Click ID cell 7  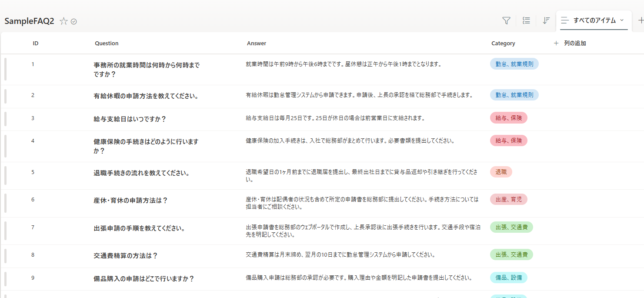tap(33, 228)
